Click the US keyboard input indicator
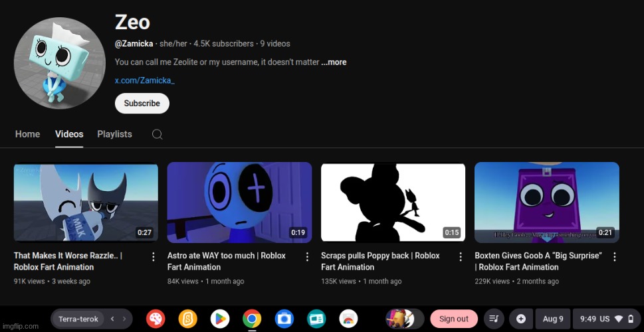The height and width of the screenshot is (332, 644). click(605, 319)
